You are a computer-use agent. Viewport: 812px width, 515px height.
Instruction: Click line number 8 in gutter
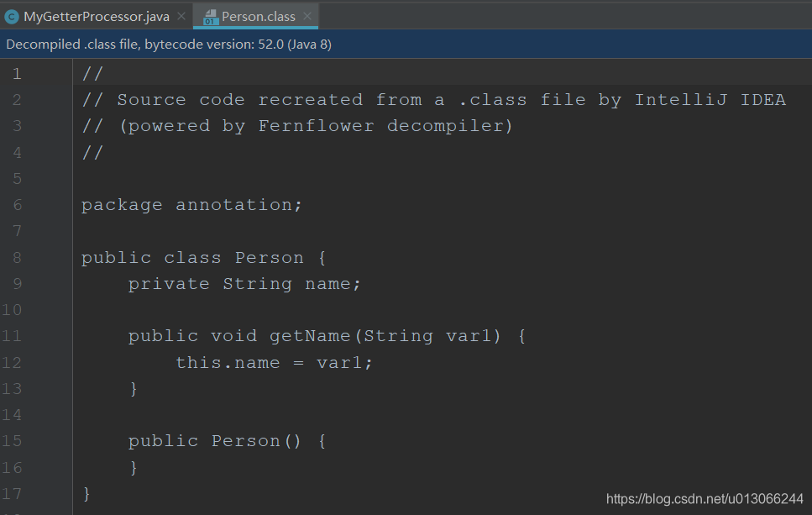(x=17, y=257)
